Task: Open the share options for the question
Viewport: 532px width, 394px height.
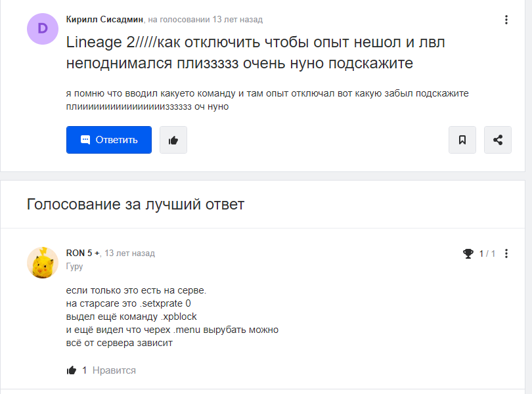Action: click(497, 139)
